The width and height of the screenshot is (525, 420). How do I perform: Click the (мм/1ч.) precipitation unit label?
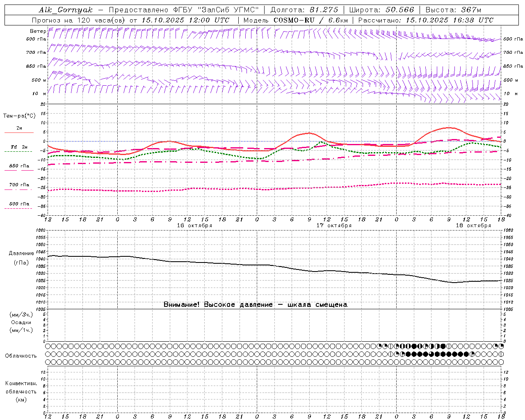click(21, 330)
